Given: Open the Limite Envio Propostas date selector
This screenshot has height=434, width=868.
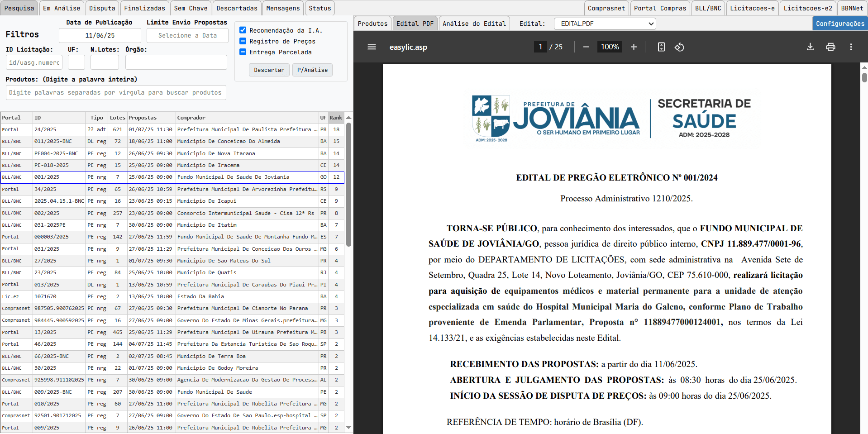Looking at the screenshot, I should (187, 35).
